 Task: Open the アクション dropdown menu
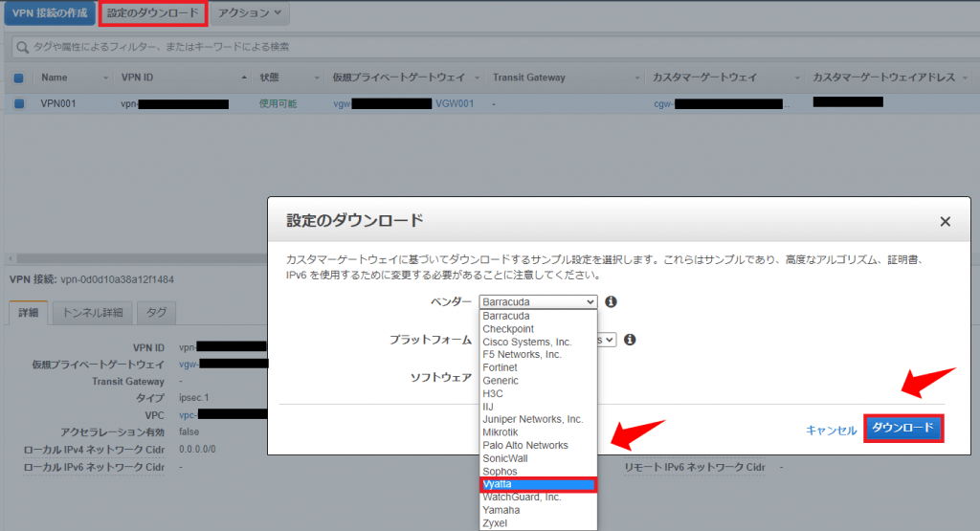tap(250, 13)
